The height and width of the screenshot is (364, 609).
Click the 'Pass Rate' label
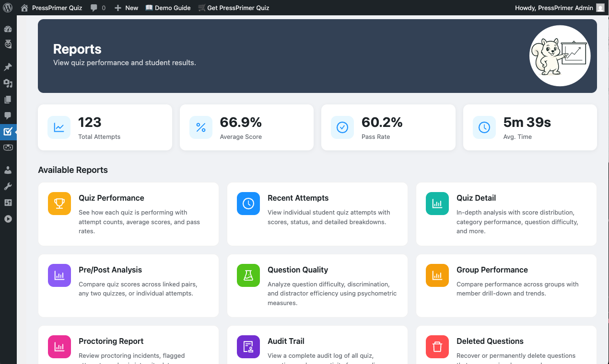tap(376, 137)
